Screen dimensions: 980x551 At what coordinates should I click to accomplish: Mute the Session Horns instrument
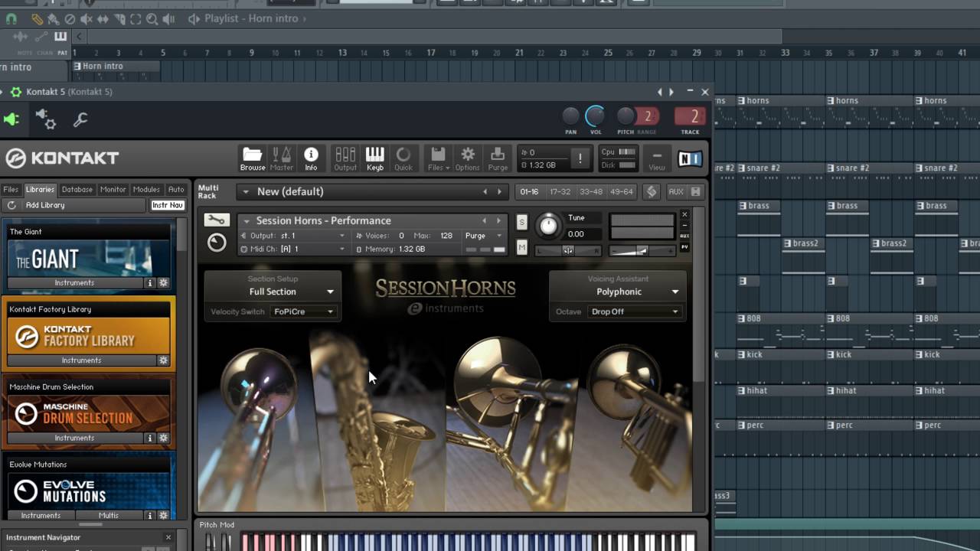click(521, 248)
